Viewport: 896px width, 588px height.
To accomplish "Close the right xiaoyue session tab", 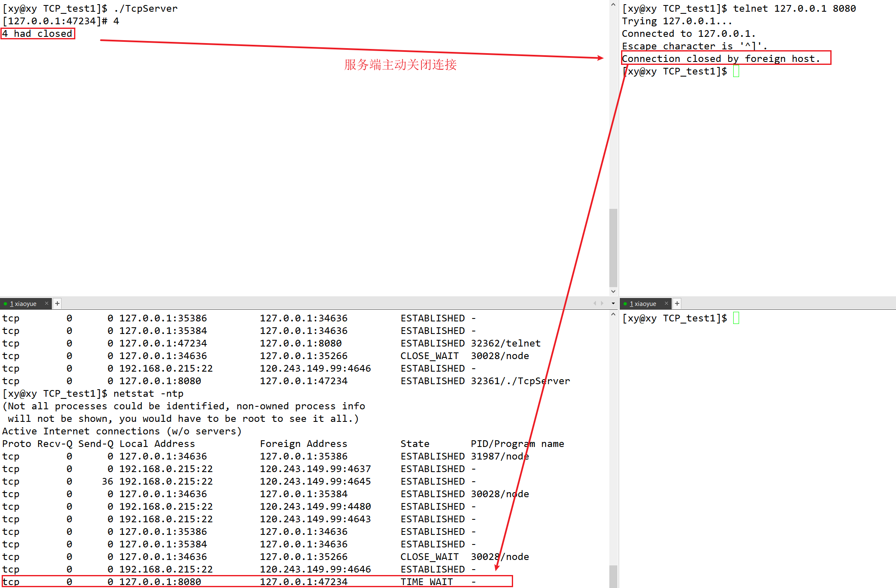I will tap(666, 303).
